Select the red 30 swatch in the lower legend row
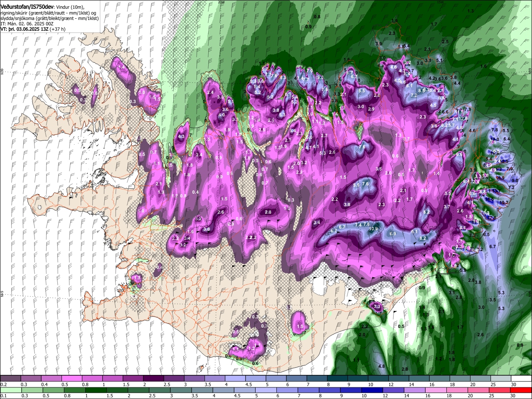532x399 pixels. [521, 390]
